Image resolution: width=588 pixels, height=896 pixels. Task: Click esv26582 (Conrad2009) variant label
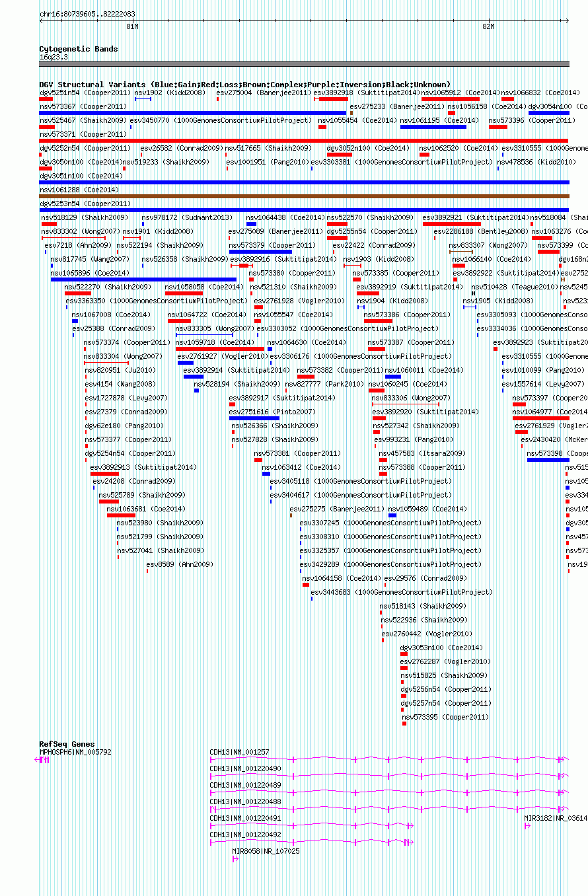(182, 148)
